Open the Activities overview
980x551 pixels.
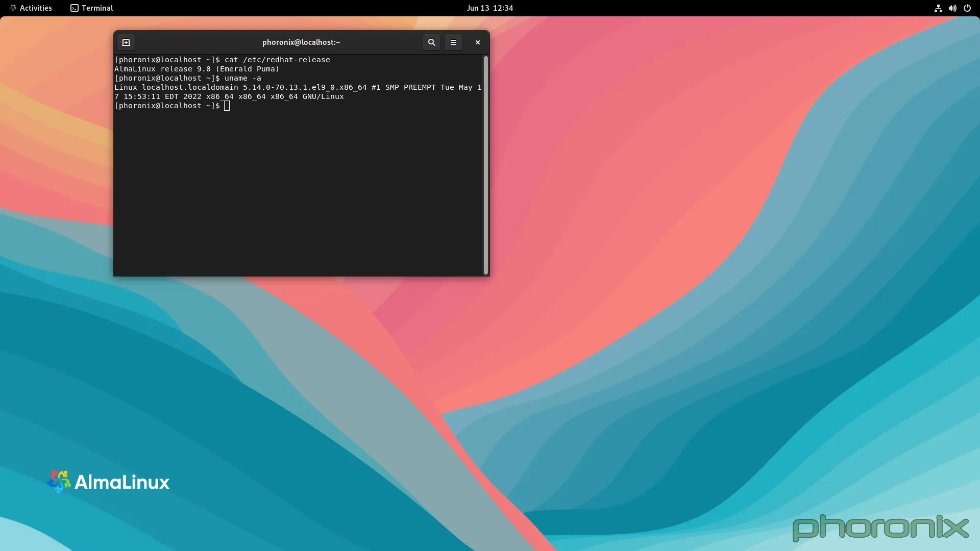[31, 8]
